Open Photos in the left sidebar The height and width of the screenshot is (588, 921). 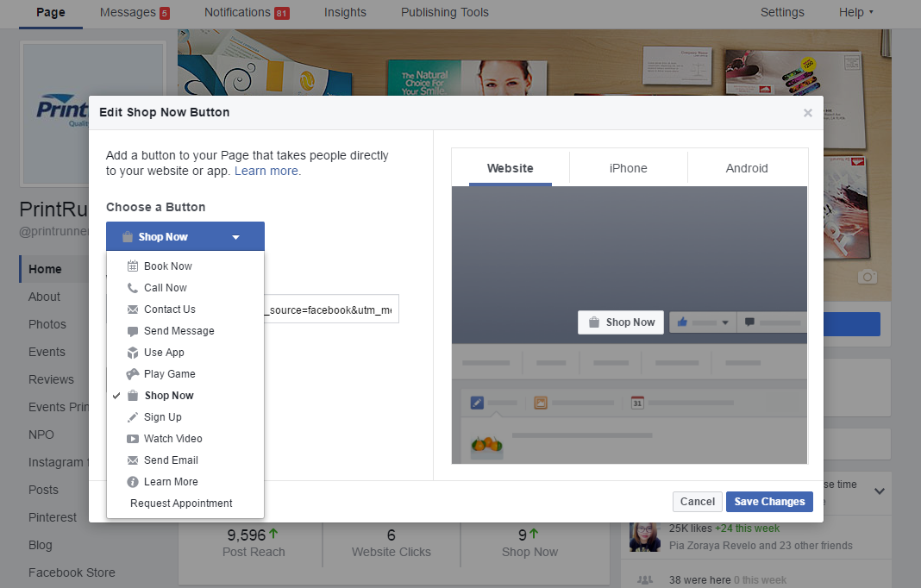pyautogui.click(x=47, y=324)
